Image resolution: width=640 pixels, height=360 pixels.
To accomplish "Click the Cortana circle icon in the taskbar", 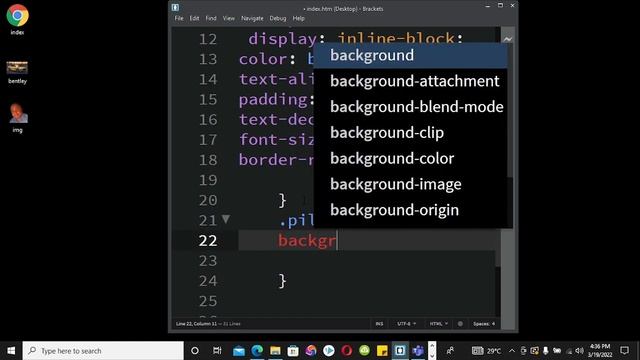I will 195,351.
